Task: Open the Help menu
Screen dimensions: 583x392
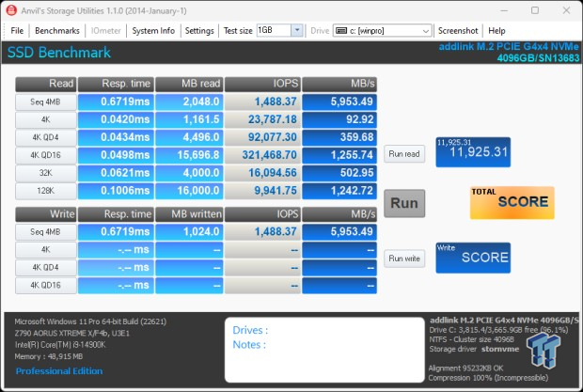Action: [496, 30]
